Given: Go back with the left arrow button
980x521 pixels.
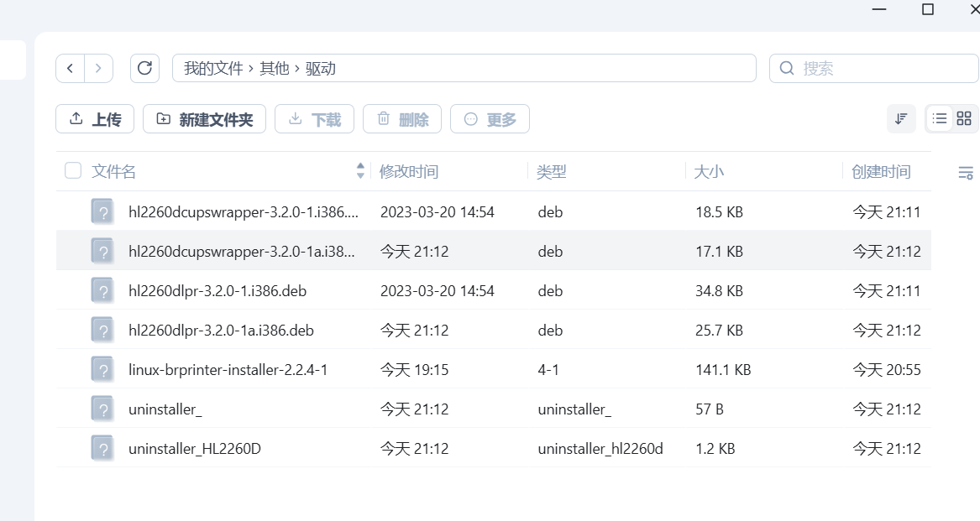Looking at the screenshot, I should 70,68.
